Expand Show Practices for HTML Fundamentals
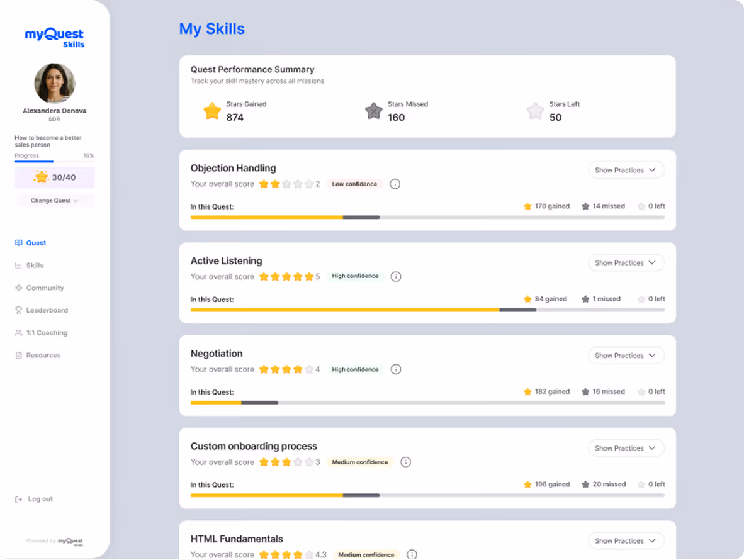Image resolution: width=744 pixels, height=560 pixels. [x=626, y=541]
